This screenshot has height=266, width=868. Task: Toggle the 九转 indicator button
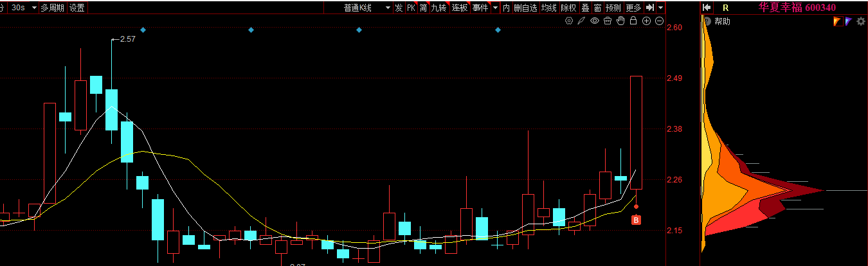point(439,8)
